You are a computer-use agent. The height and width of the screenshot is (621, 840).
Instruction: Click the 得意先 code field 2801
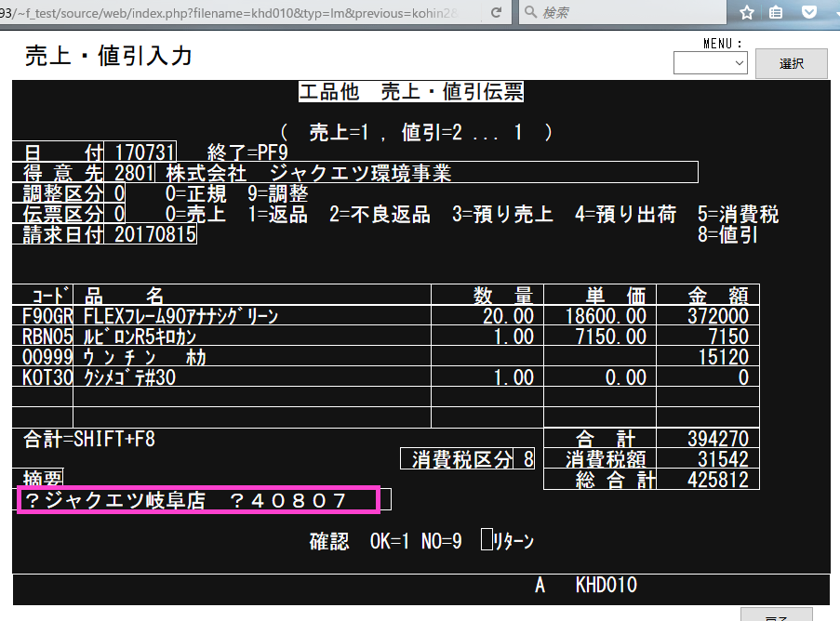(x=134, y=173)
